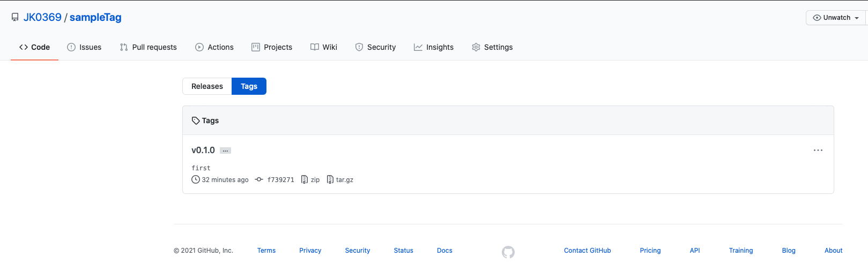The height and width of the screenshot is (264, 868).
Task: Expand the v0.1.0 tag message ellipsis
Action: (x=226, y=150)
